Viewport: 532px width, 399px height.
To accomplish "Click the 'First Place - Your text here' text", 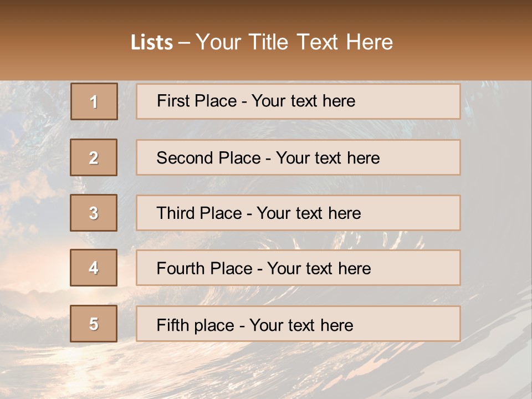I will [x=256, y=101].
